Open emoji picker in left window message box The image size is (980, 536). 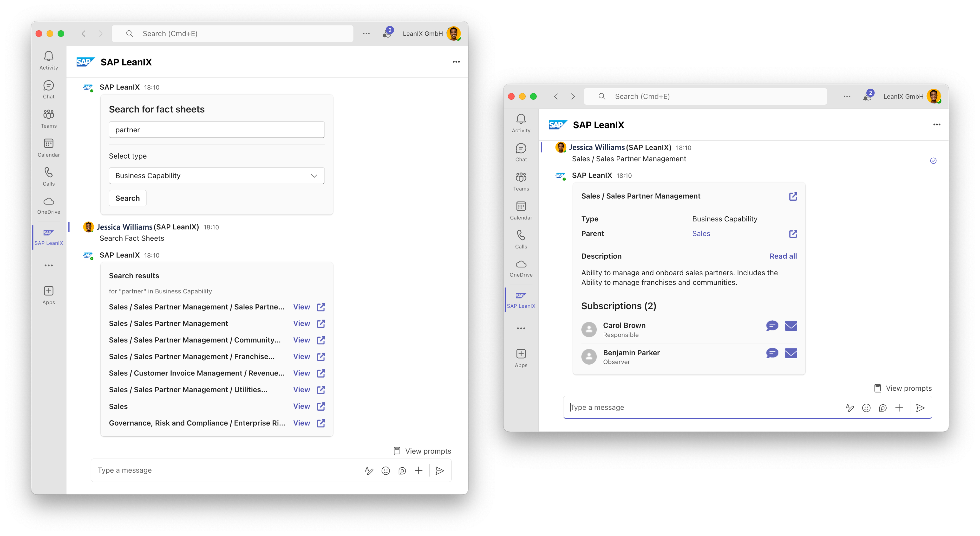[x=385, y=471]
